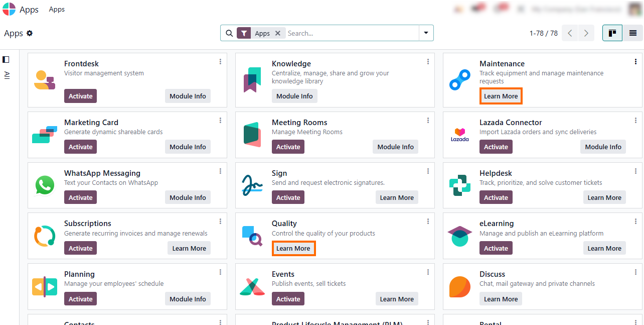Open the kebab menu on Maintenance card
Viewport: 644px width, 325px height.
pyautogui.click(x=635, y=62)
